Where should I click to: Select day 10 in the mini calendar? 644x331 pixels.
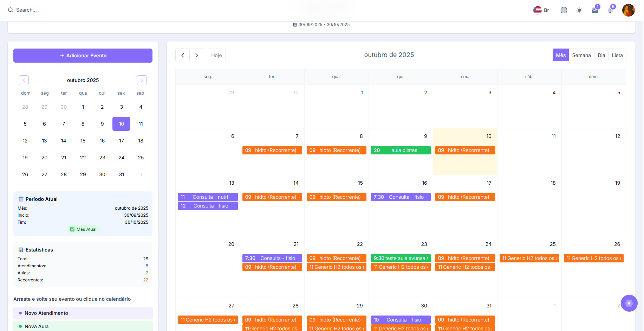[x=121, y=124]
